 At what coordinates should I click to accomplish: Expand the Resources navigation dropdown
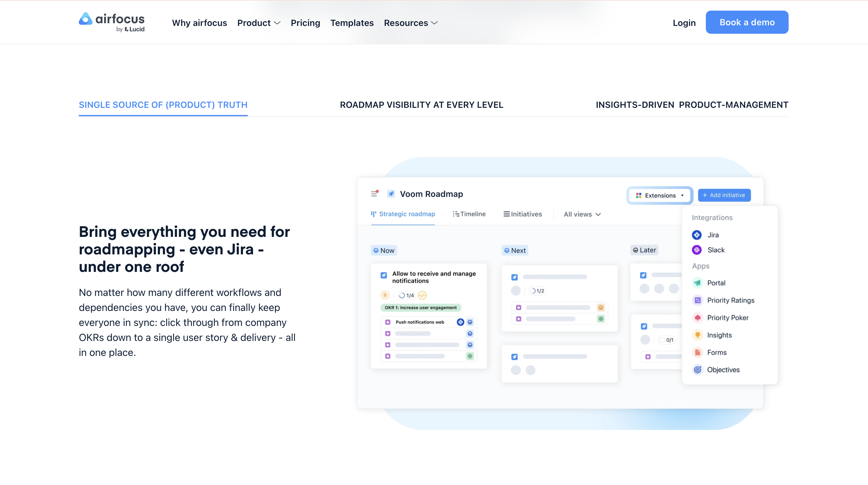(411, 23)
